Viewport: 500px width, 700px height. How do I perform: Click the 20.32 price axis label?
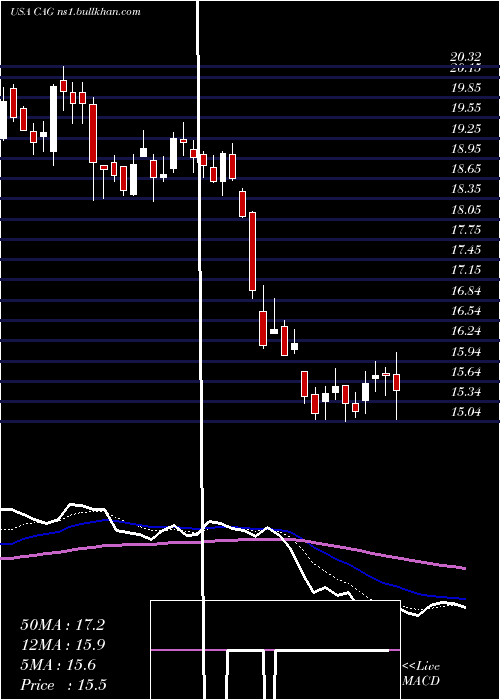coord(466,57)
